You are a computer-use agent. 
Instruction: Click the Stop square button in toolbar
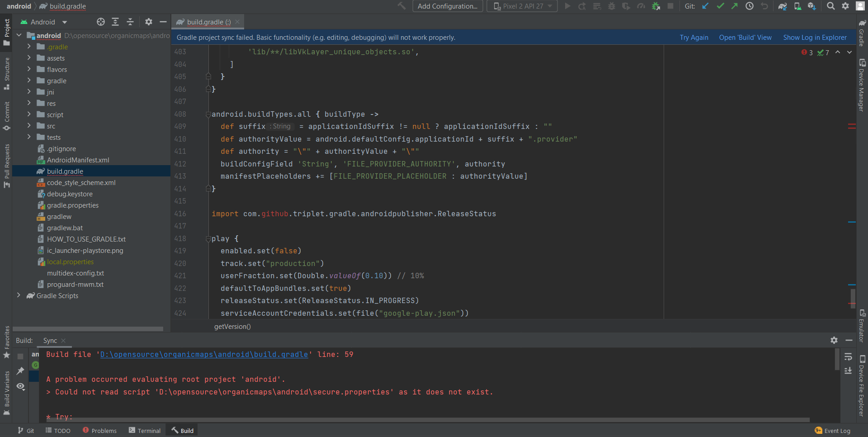670,6
